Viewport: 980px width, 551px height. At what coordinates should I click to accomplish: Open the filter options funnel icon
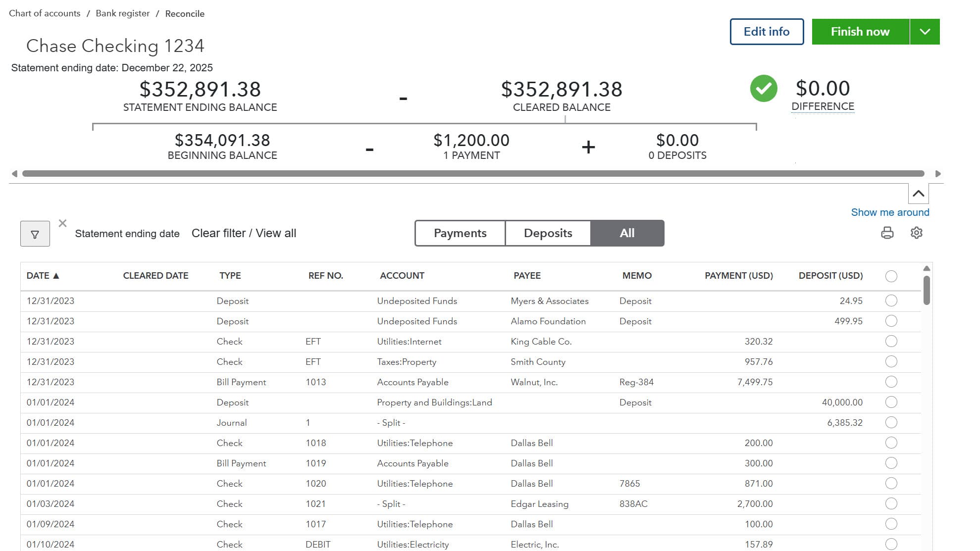click(35, 233)
